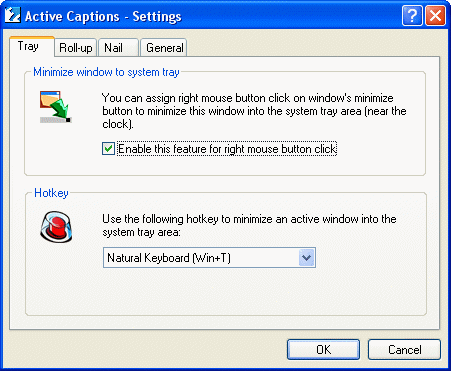This screenshot has width=451, height=371.
Task: Open the Nail tab
Action: [x=118, y=48]
